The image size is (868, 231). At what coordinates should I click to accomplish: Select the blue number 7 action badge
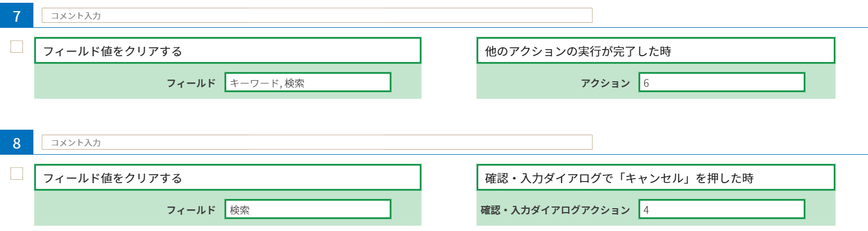click(17, 16)
